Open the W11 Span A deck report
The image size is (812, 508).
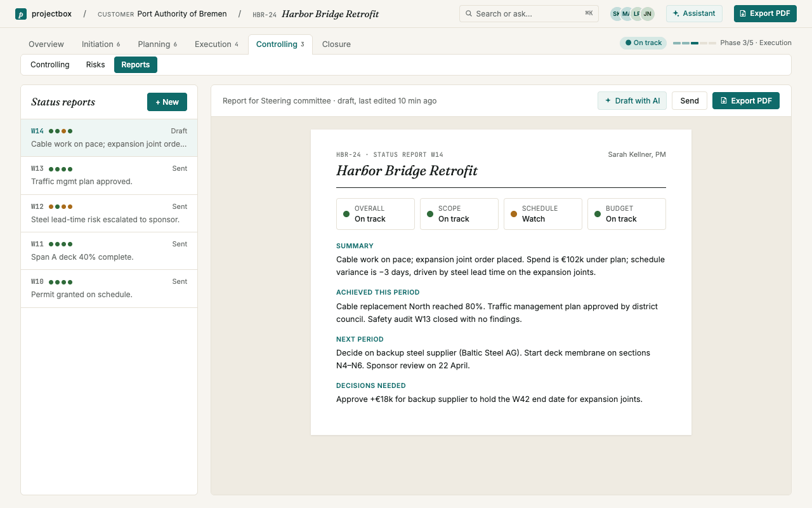point(109,251)
